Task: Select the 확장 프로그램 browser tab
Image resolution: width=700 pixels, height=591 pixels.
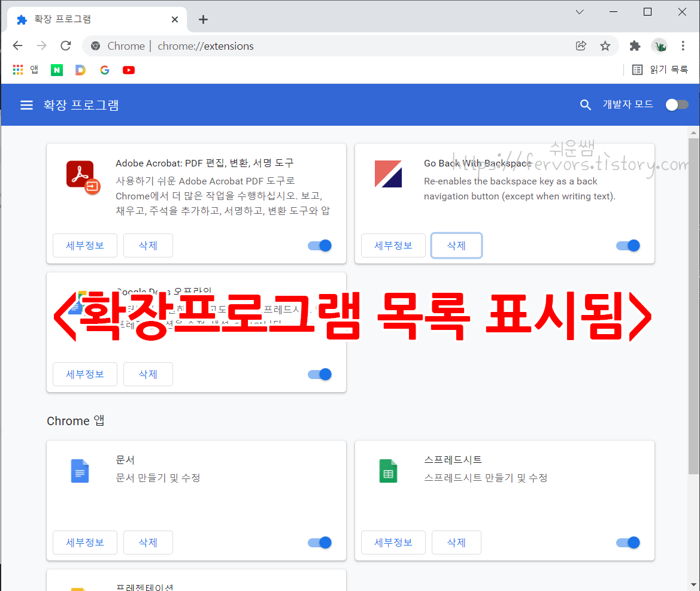Action: pos(96,19)
